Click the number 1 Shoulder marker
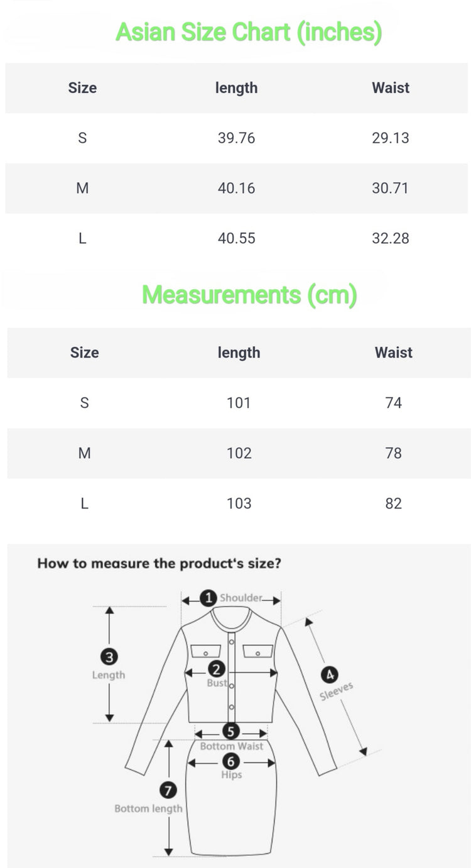Viewport: 471px width, 868px height. [x=209, y=598]
